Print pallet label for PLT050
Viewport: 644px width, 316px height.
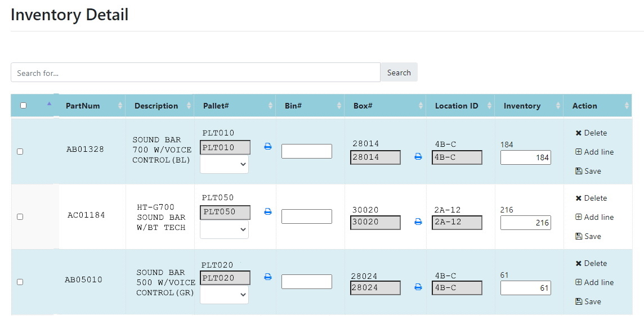(x=268, y=211)
